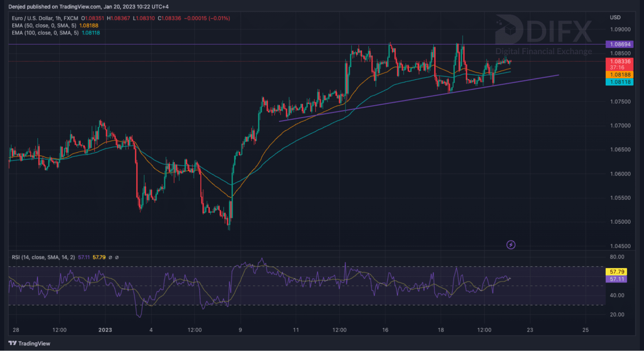This screenshot has width=644, height=351.
Task: Select the EMA 100 indicator legend
Action: click(45, 33)
